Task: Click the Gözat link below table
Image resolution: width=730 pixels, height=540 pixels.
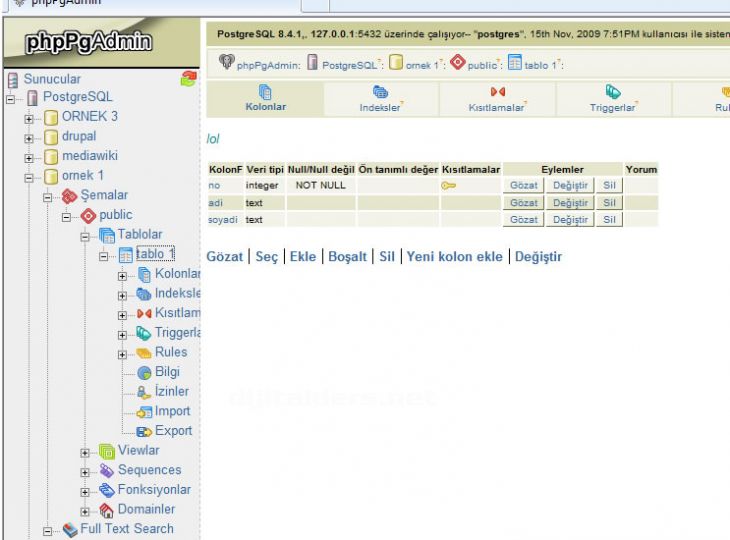Action: pyautogui.click(x=225, y=256)
